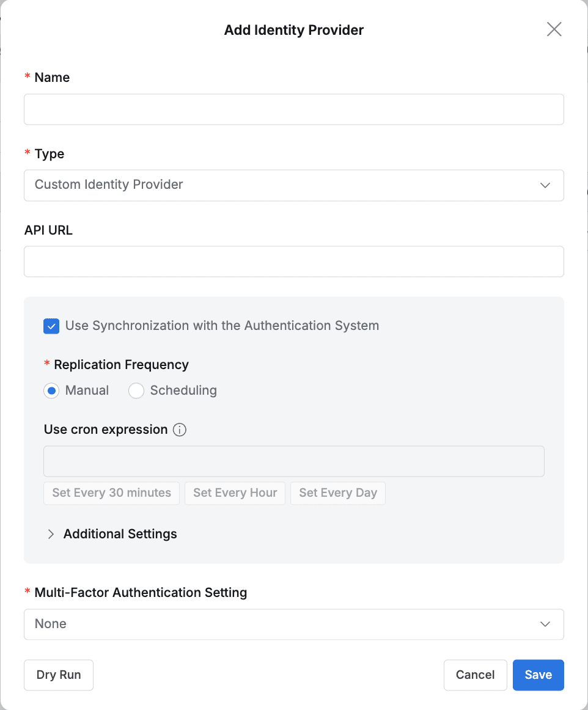The height and width of the screenshot is (710, 588).
Task: Expand Additional Settings using the arrow icon
Action: [x=51, y=534]
